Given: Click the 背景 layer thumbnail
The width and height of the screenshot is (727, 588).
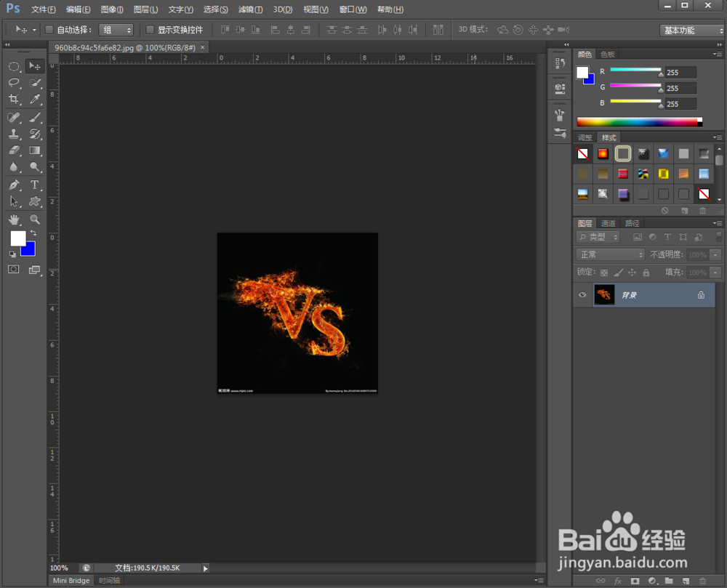Looking at the screenshot, I should click(x=604, y=294).
